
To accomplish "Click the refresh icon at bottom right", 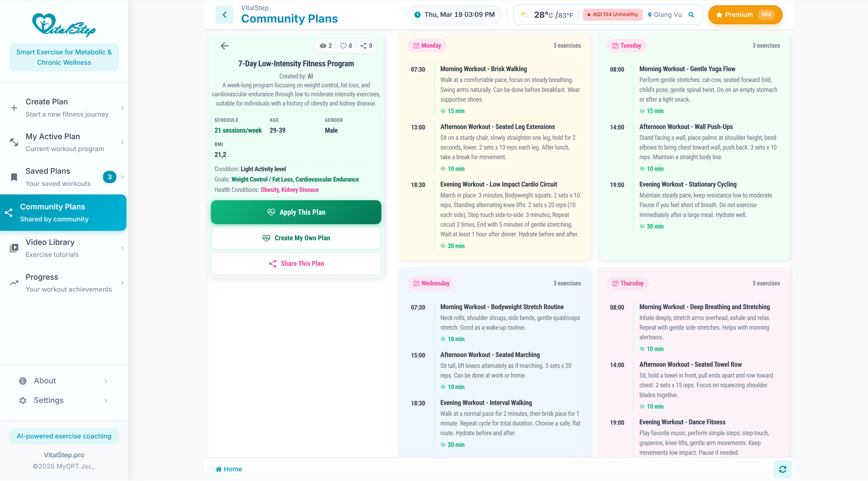I will click(783, 469).
